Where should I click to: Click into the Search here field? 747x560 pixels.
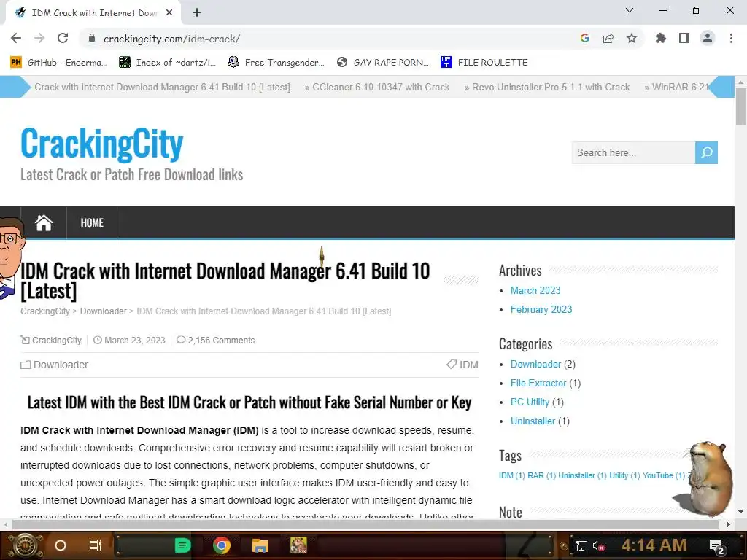pyautogui.click(x=633, y=152)
